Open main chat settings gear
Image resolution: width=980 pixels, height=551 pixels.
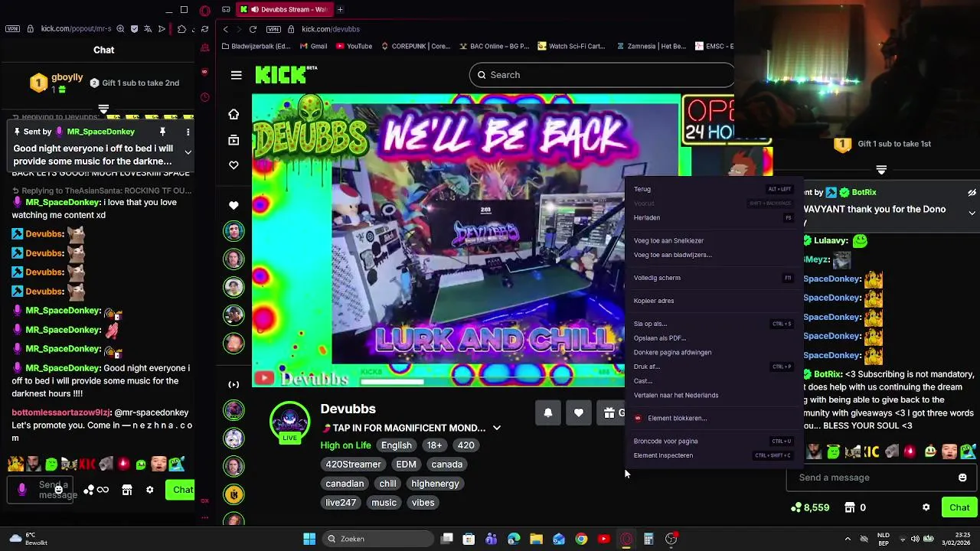click(x=926, y=507)
